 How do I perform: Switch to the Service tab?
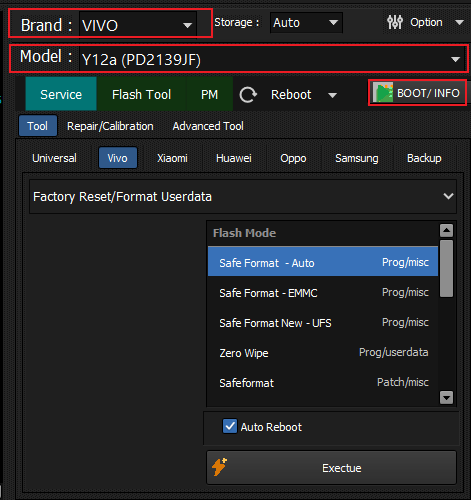click(x=61, y=94)
